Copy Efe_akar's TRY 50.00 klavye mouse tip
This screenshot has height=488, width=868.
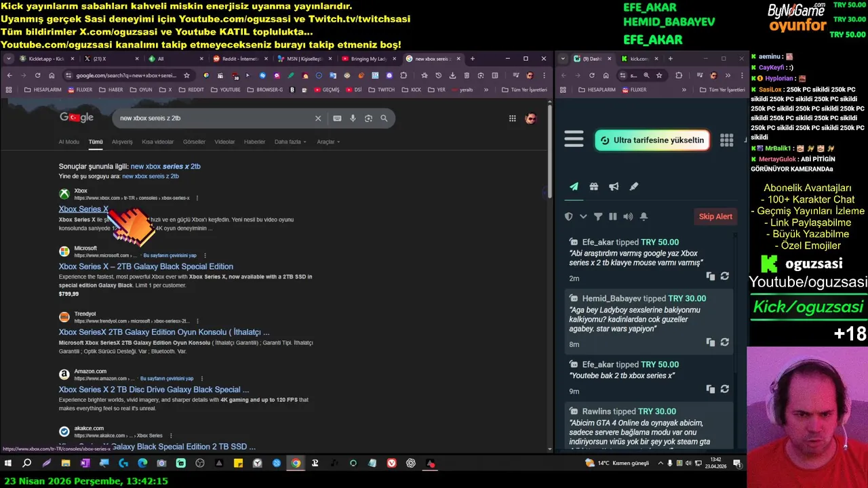(x=710, y=277)
